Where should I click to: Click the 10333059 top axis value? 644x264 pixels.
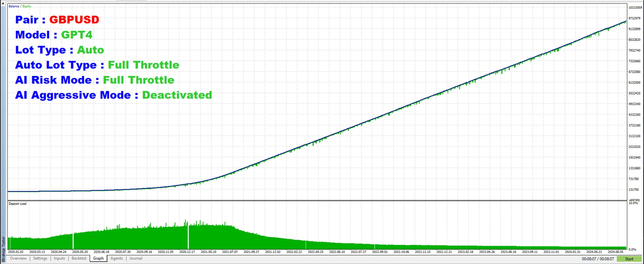635,7
